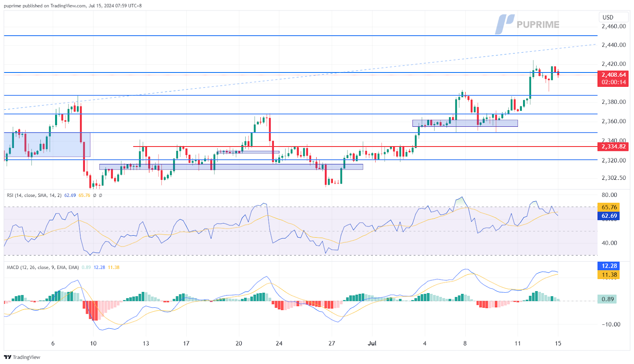Click the RSI value 62.69 in legend
The image size is (634, 364).
[70, 195]
